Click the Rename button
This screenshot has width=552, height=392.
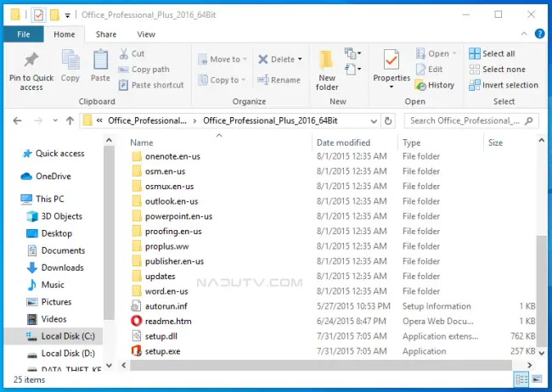[279, 80]
